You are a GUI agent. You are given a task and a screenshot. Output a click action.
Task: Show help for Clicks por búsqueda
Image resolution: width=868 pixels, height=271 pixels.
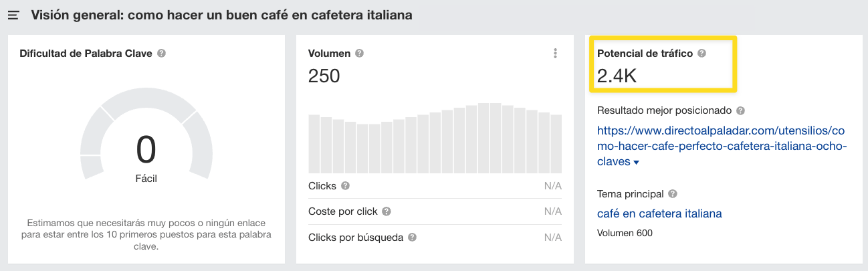412,237
